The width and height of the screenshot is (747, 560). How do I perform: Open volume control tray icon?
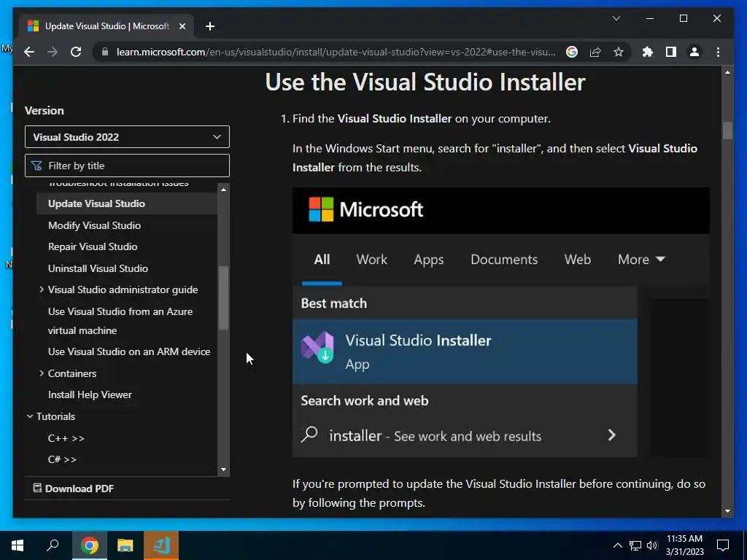click(652, 545)
